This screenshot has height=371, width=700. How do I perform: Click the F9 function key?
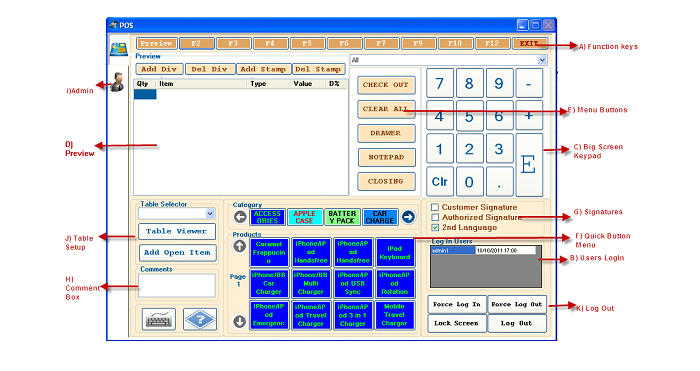(418, 43)
